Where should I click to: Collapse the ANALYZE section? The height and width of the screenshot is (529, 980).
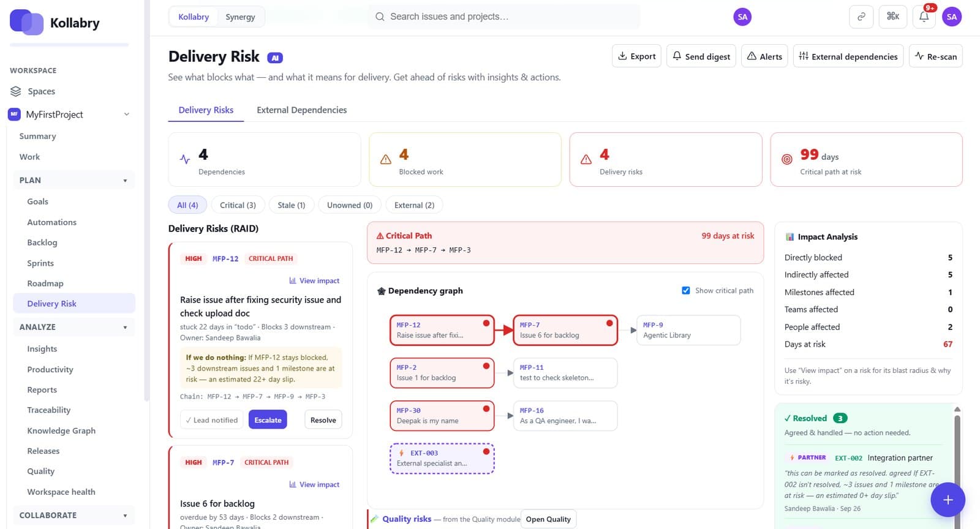[x=125, y=328]
